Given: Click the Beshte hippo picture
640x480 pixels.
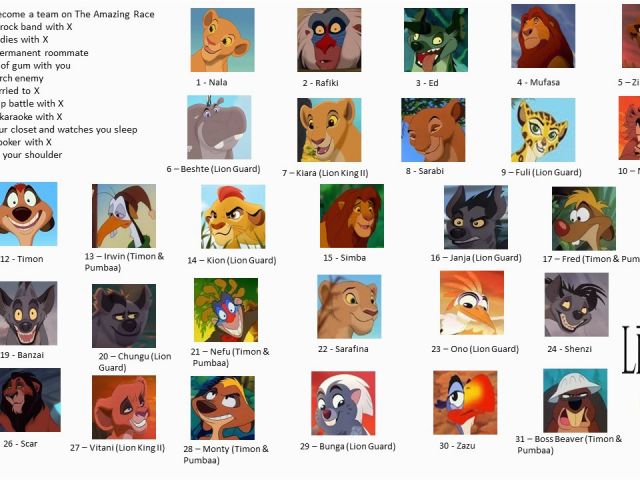Looking at the screenshot, I should pyautogui.click(x=219, y=127).
